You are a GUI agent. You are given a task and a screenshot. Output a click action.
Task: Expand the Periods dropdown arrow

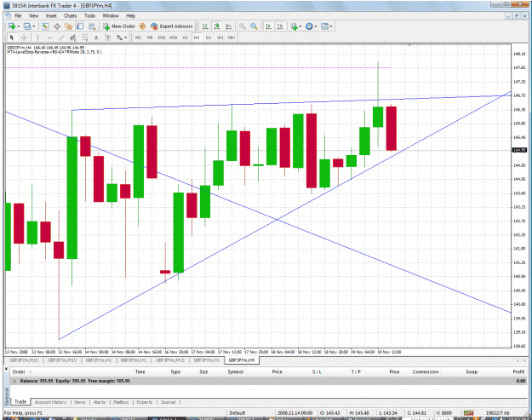tap(316, 26)
